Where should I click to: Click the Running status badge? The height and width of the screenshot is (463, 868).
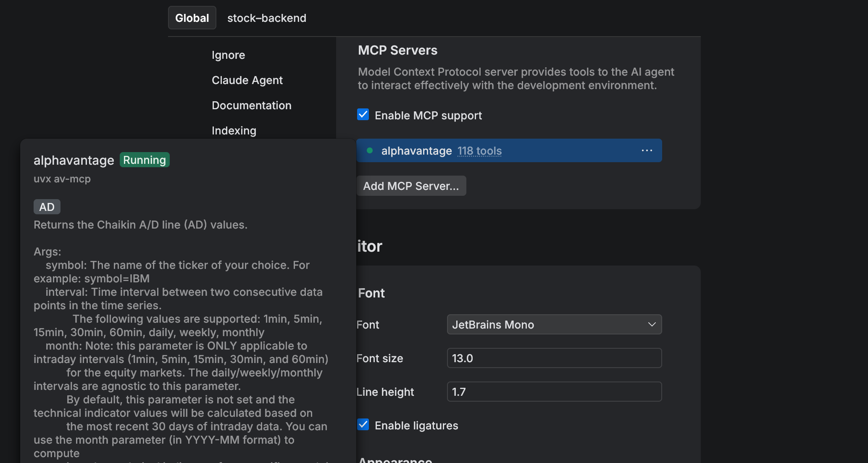[x=145, y=160]
